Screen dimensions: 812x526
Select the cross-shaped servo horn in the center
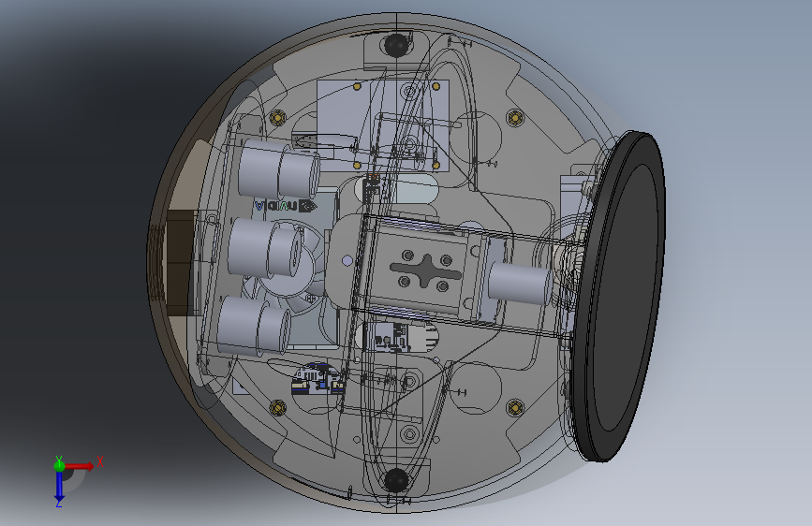pyautogui.click(x=426, y=270)
